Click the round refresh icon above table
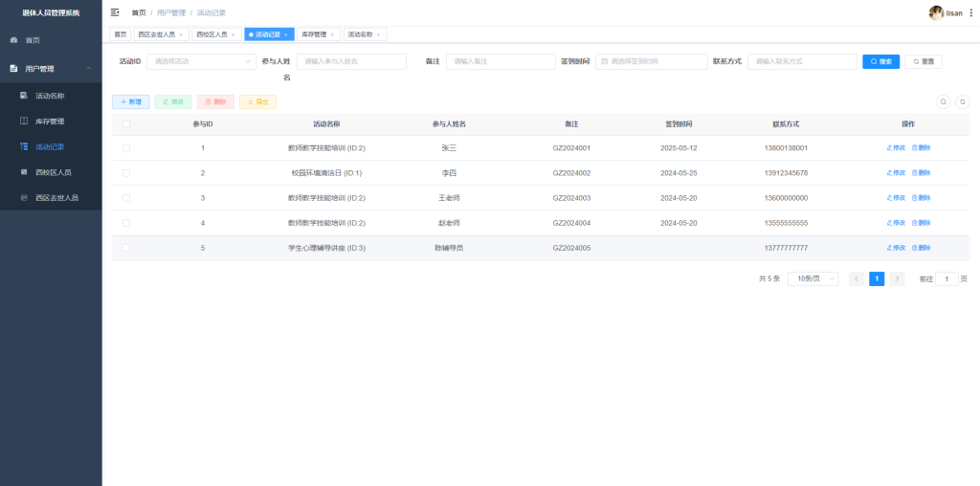Viewport: 980px width, 486px height. pos(963,101)
